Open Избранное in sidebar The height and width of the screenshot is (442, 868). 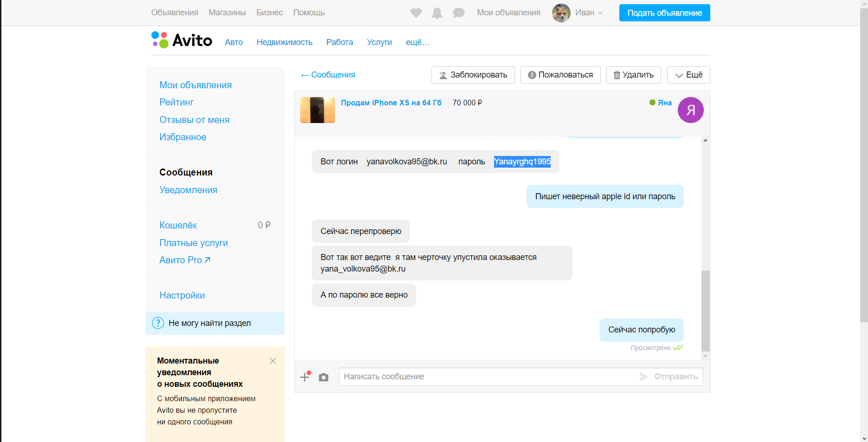coord(183,137)
